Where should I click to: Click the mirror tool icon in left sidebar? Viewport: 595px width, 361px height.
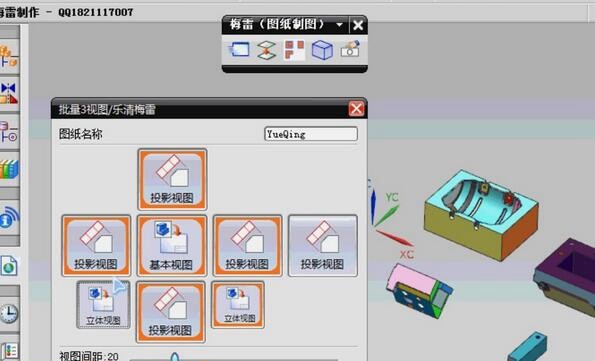click(x=9, y=93)
